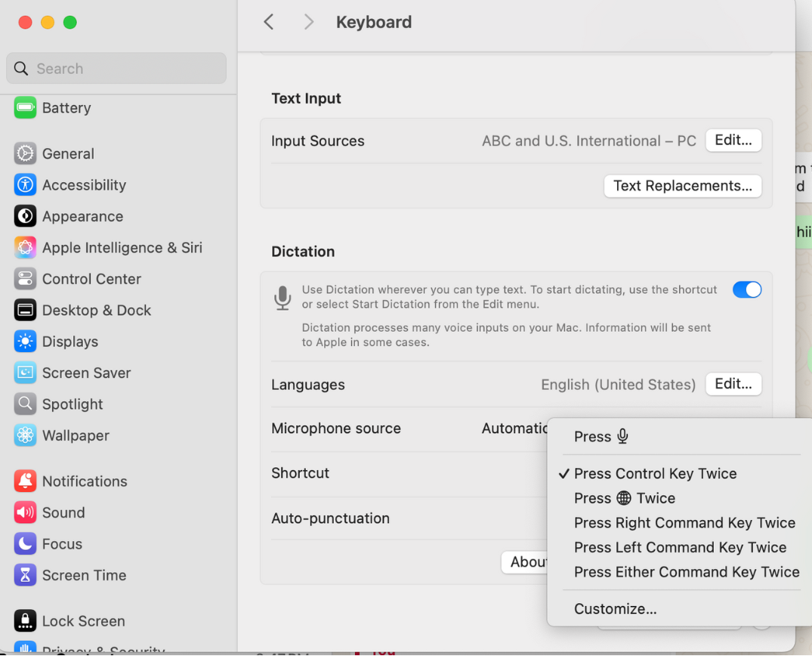Click the Displays sun icon
The width and height of the screenshot is (812, 656).
click(x=25, y=342)
